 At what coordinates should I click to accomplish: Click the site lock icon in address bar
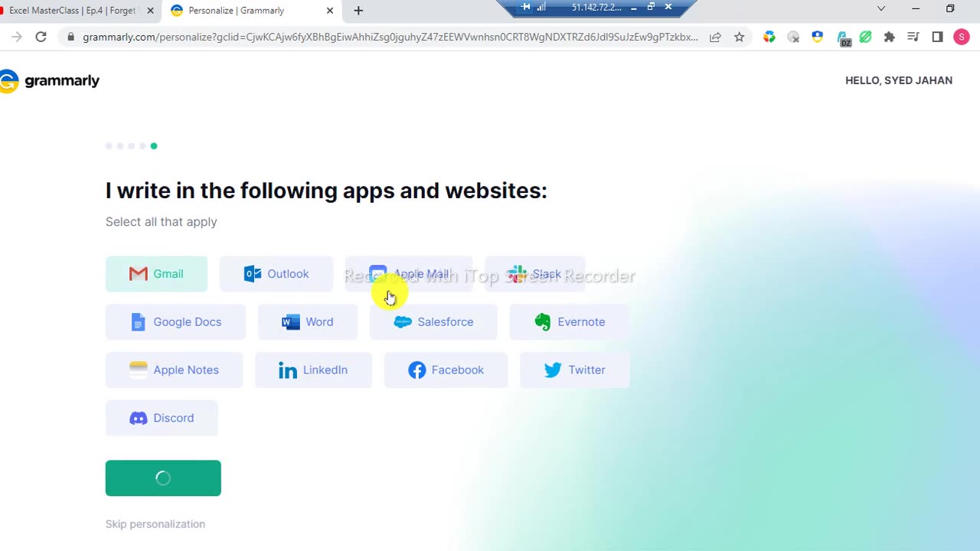point(70,37)
